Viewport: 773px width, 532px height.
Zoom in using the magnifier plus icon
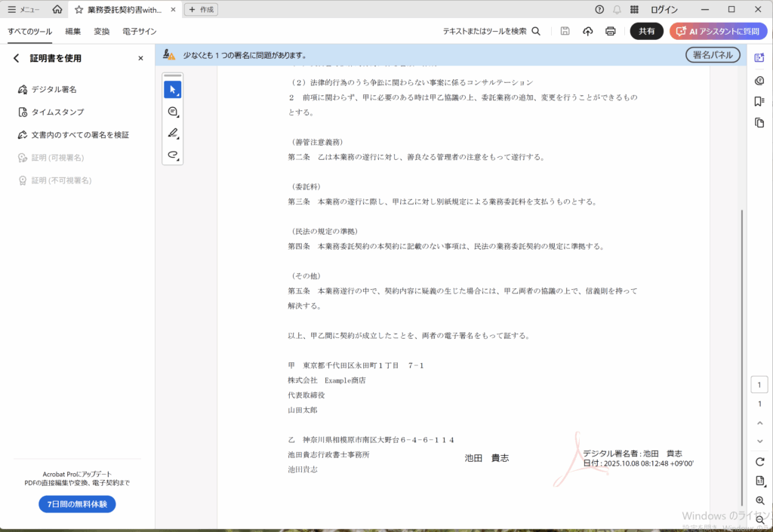pos(759,500)
